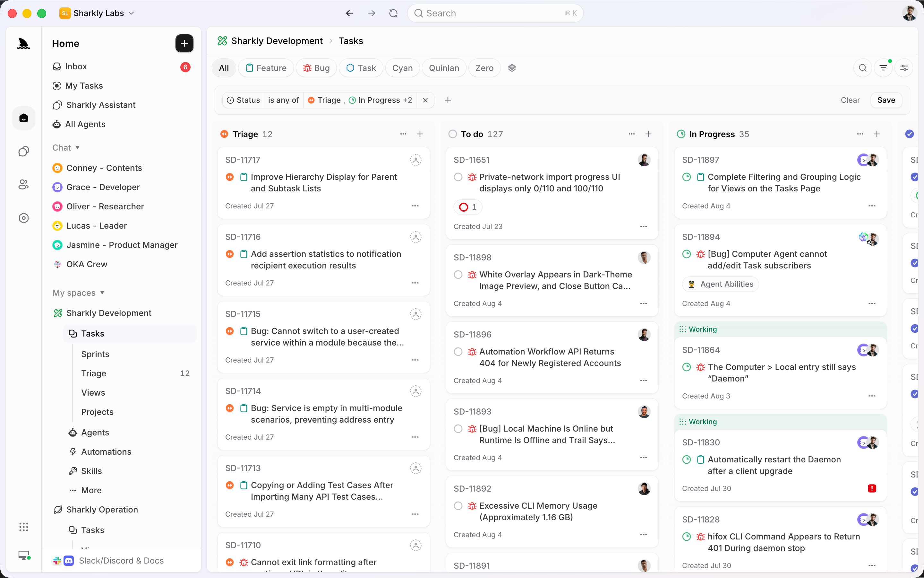Toggle status circle of SD-11892
Image resolution: width=924 pixels, height=578 pixels.
[x=458, y=506]
